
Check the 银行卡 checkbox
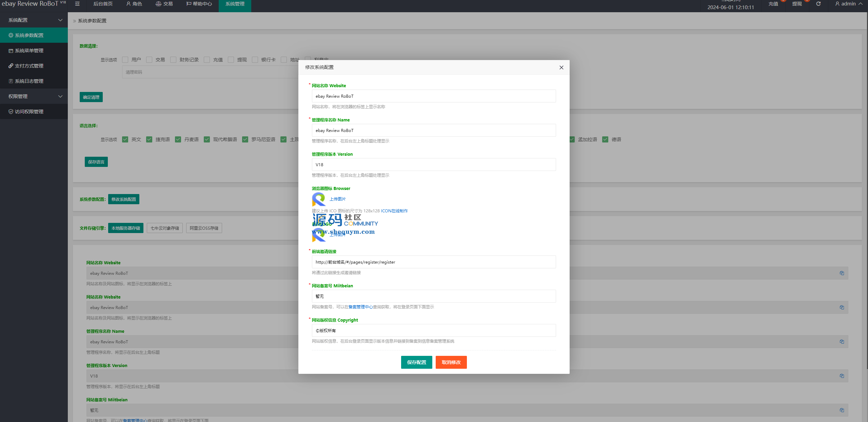[x=255, y=60]
